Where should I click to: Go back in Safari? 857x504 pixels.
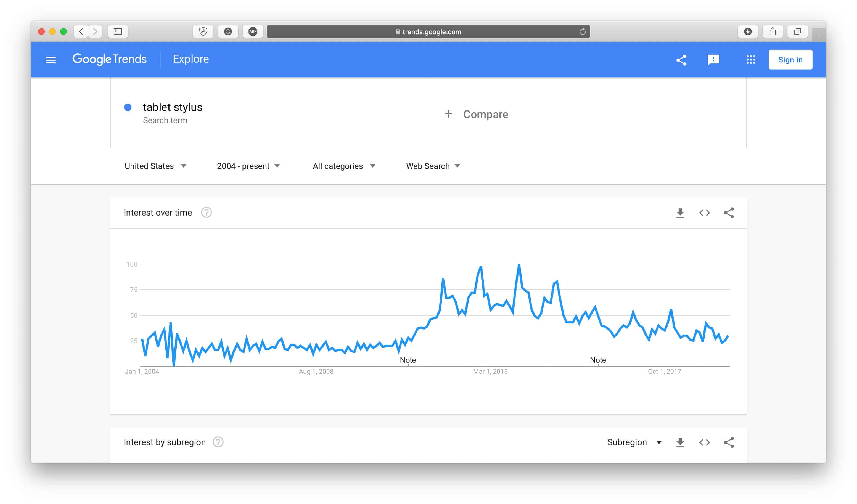(81, 32)
